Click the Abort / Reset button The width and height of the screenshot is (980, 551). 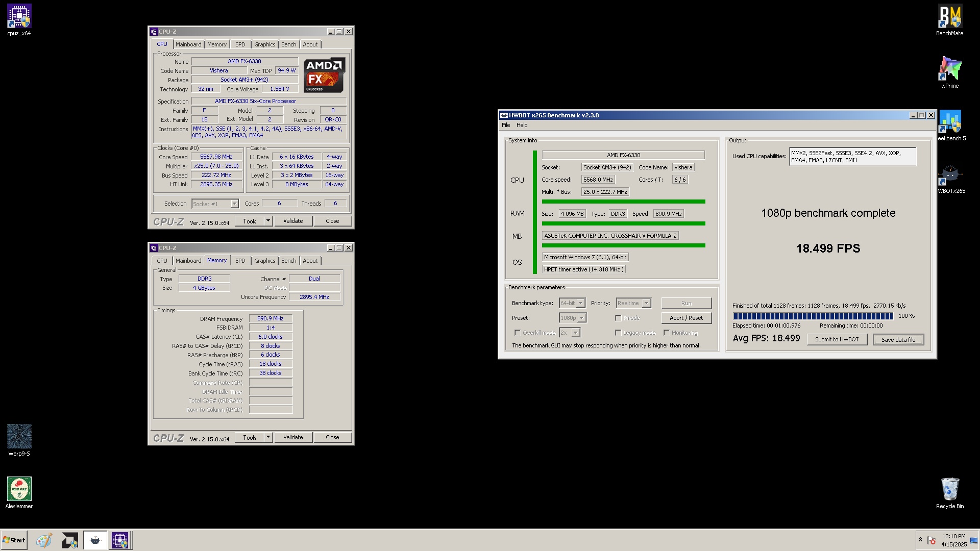point(686,318)
